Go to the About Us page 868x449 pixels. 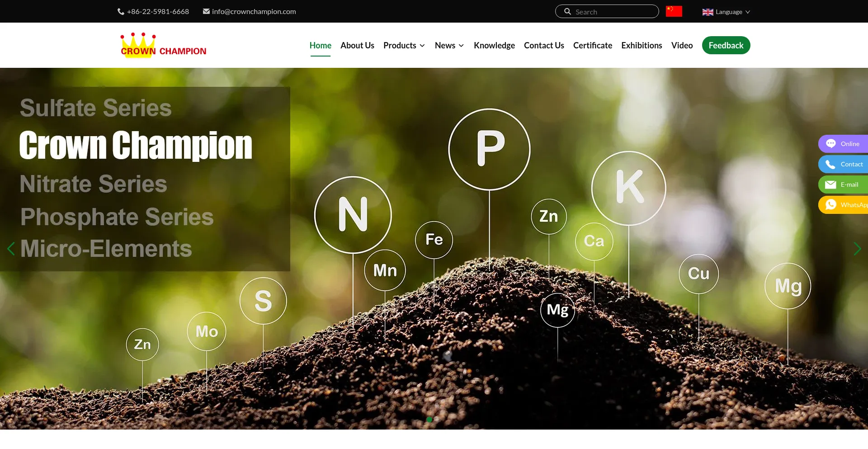[x=357, y=45]
